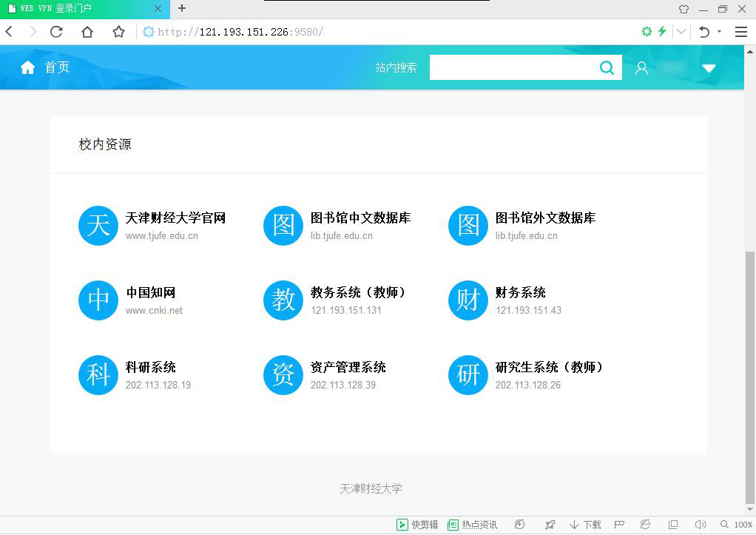Open the skin/shirt icon in title bar

pyautogui.click(x=684, y=9)
